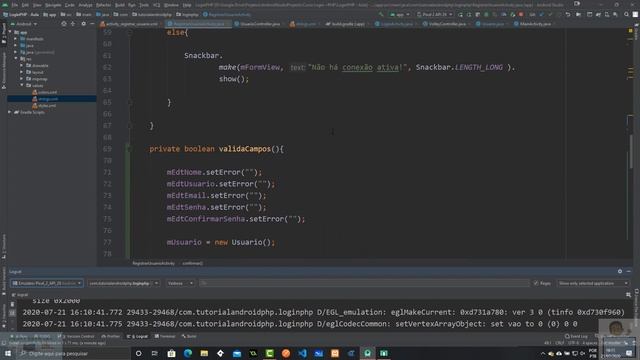The width and height of the screenshot is (640, 360).
Task: Open Logcat panel settings gear
Action: [x=620, y=271]
